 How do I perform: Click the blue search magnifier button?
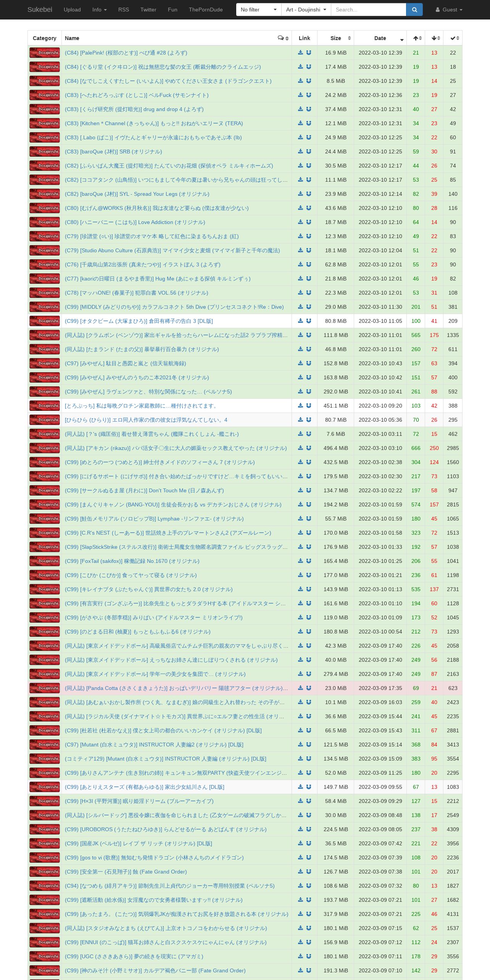[x=414, y=10]
